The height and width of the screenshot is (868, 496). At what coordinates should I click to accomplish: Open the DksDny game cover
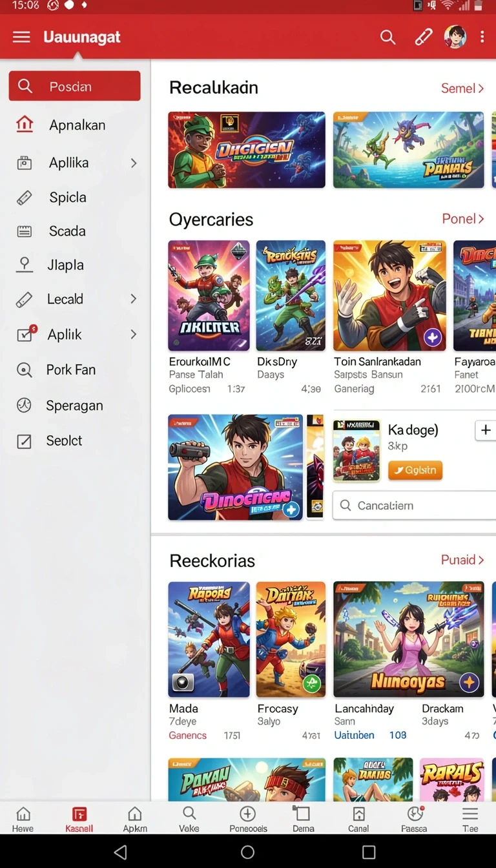[291, 296]
